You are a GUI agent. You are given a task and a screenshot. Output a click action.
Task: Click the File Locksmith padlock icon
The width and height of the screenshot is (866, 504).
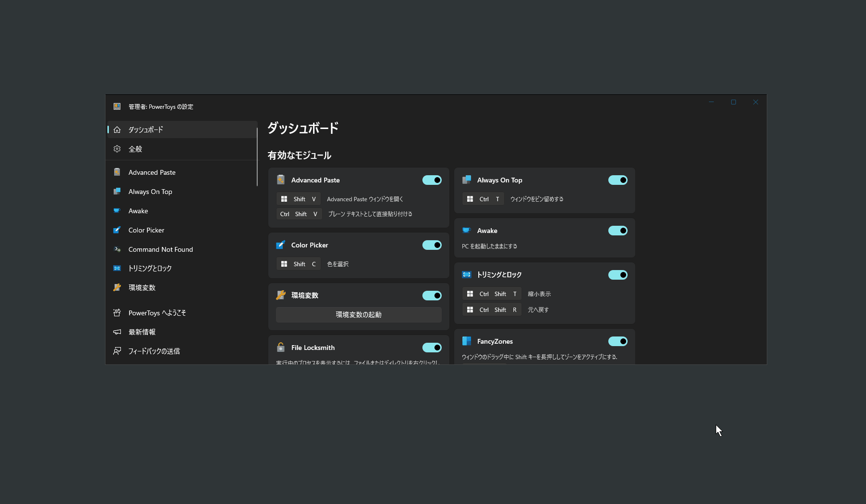pos(281,348)
